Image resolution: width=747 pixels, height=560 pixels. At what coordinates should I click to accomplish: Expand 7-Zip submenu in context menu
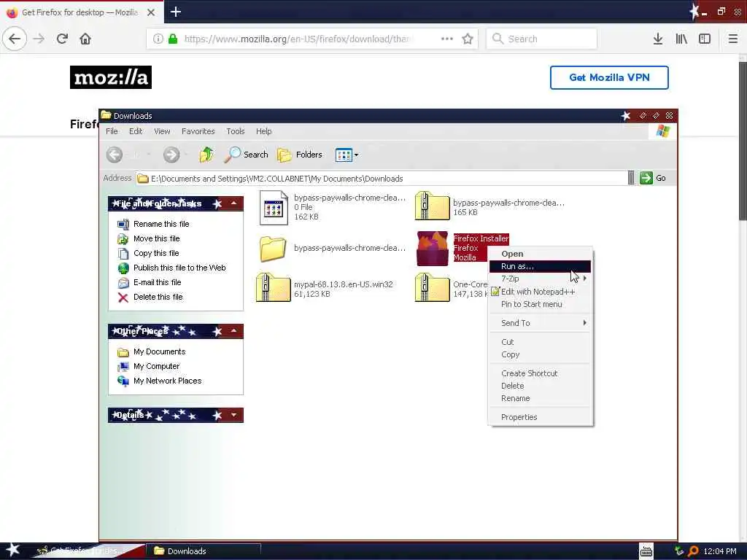[541, 279]
